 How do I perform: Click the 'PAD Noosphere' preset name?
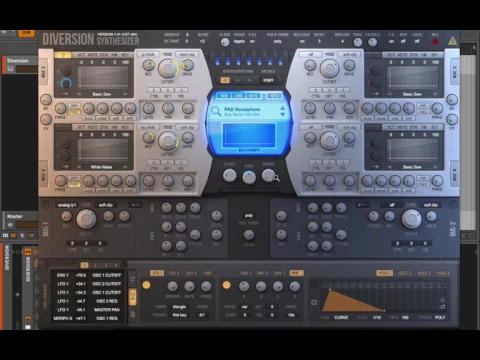tap(242, 109)
